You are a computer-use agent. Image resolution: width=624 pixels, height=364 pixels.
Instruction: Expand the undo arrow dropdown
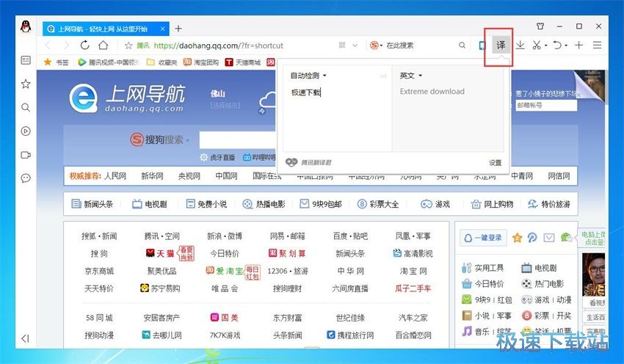coord(566,45)
